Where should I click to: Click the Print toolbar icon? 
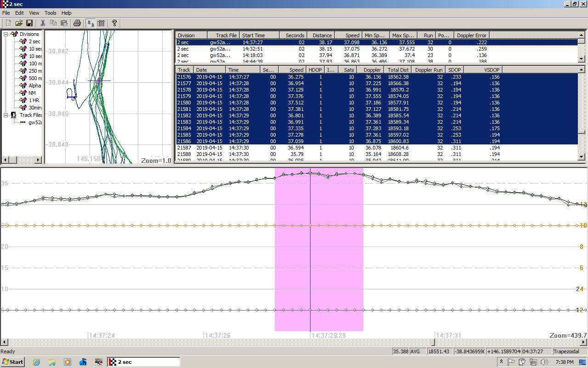click(77, 23)
